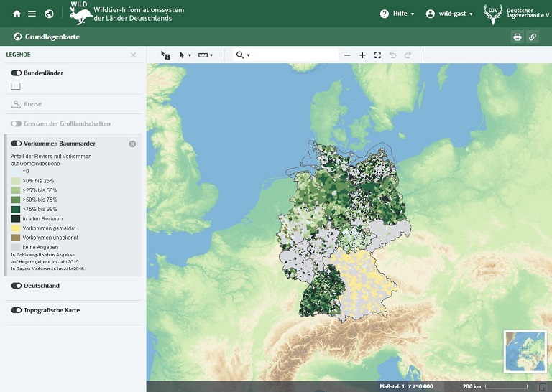Open the wild-gast account dropdown arrow
The width and height of the screenshot is (552, 392).
point(471,14)
